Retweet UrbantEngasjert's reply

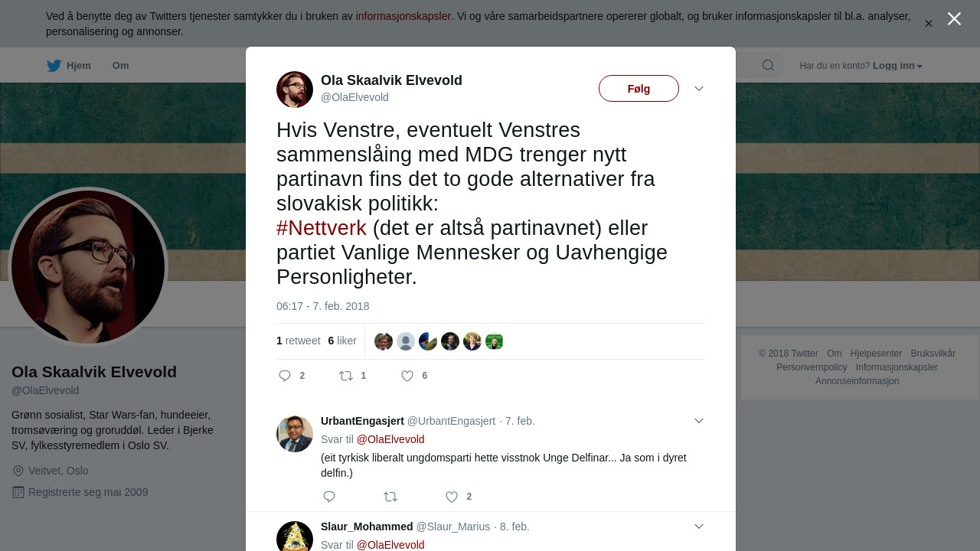[390, 497]
